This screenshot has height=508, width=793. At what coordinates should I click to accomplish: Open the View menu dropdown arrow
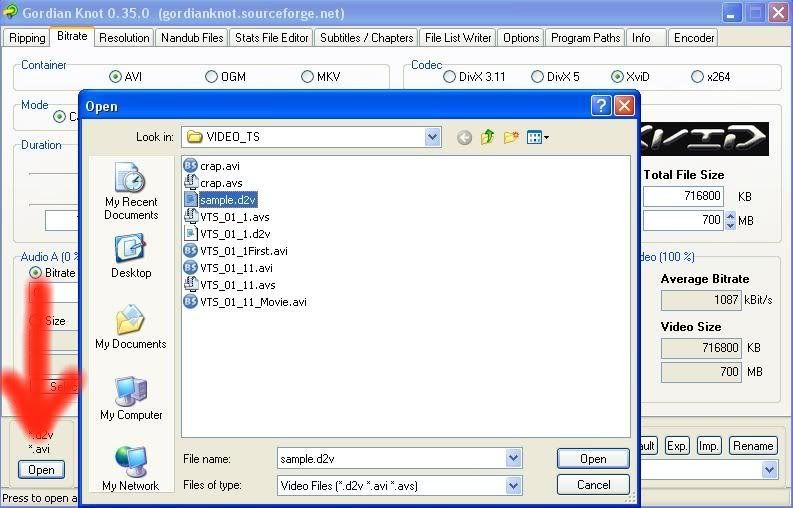(546, 138)
